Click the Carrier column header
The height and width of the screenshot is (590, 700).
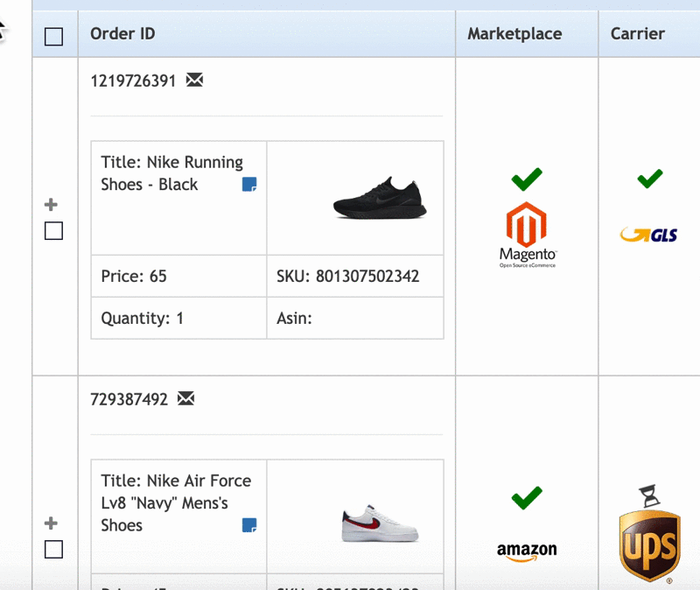tap(638, 34)
